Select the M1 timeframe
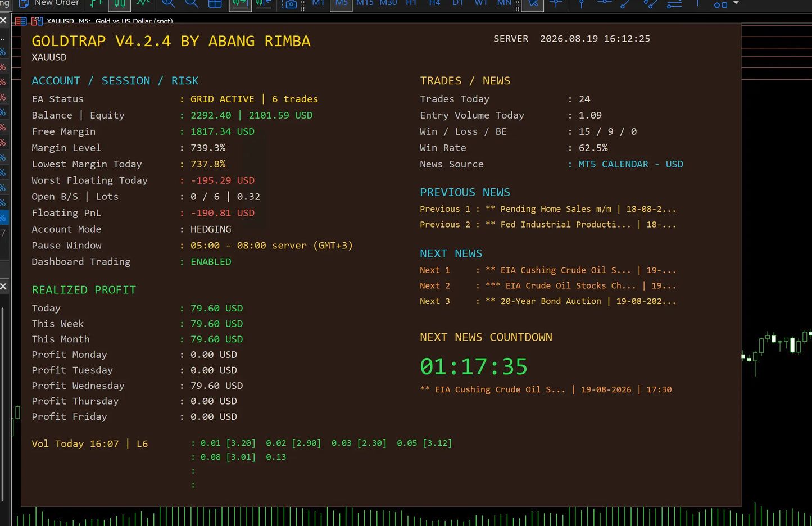Viewport: 812px width, 526px height. [318, 3]
